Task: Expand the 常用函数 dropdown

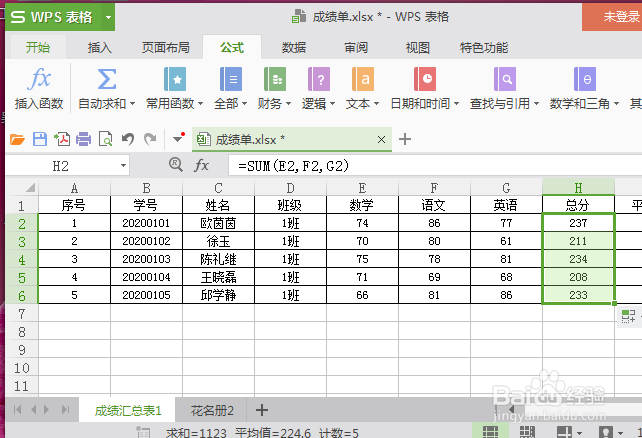Action: click(x=200, y=104)
